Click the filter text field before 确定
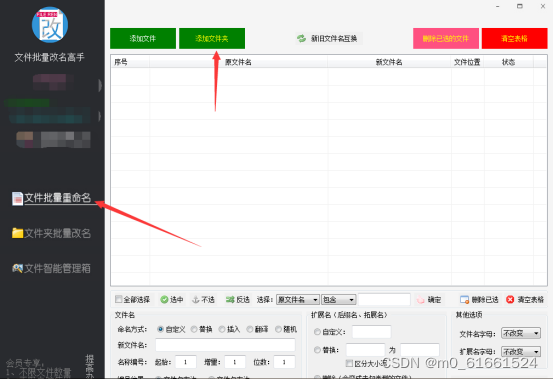Screen dimensions: 553x379 (x=384, y=300)
